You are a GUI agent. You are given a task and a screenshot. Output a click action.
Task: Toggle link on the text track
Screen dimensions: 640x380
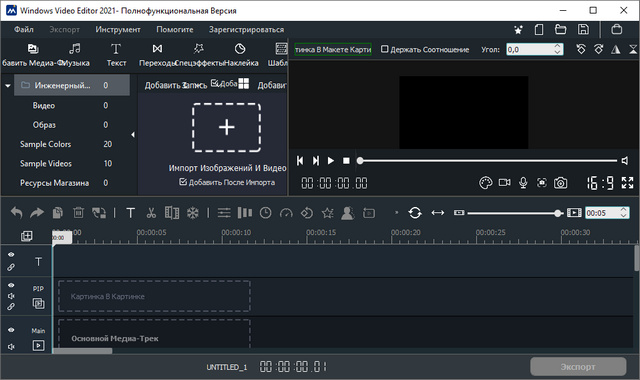coord(11,267)
